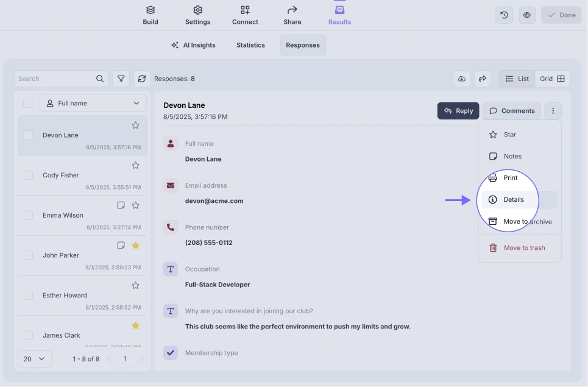Click the share arrow icon above responses
Screen dimensions: 588x387
tap(482, 79)
